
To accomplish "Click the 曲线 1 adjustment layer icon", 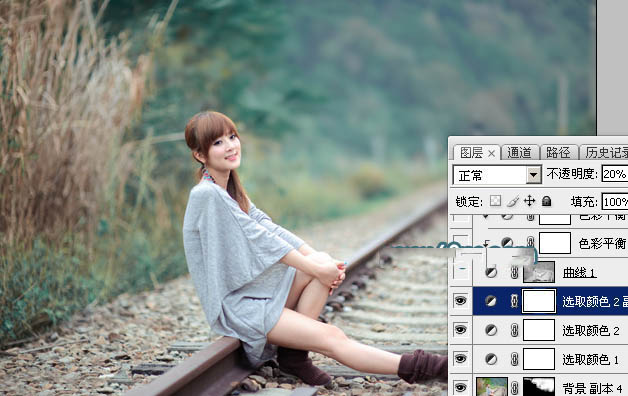I will tap(491, 272).
